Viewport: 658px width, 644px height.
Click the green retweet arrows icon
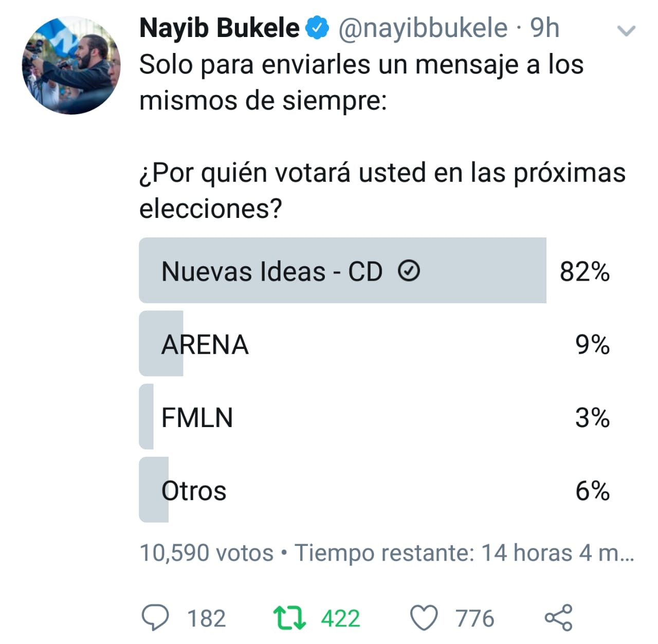(x=289, y=618)
